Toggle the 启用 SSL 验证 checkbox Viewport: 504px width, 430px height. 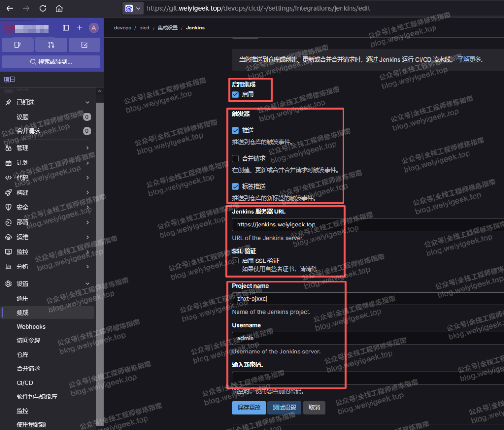[x=236, y=261]
